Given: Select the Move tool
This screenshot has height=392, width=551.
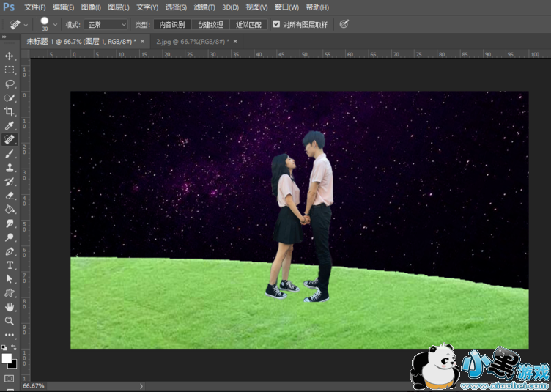Looking at the screenshot, I should (x=10, y=56).
